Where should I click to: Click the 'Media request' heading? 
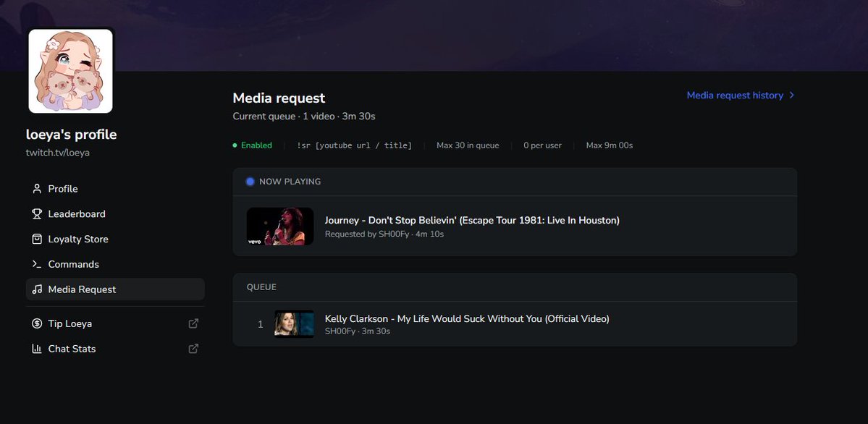pos(279,98)
